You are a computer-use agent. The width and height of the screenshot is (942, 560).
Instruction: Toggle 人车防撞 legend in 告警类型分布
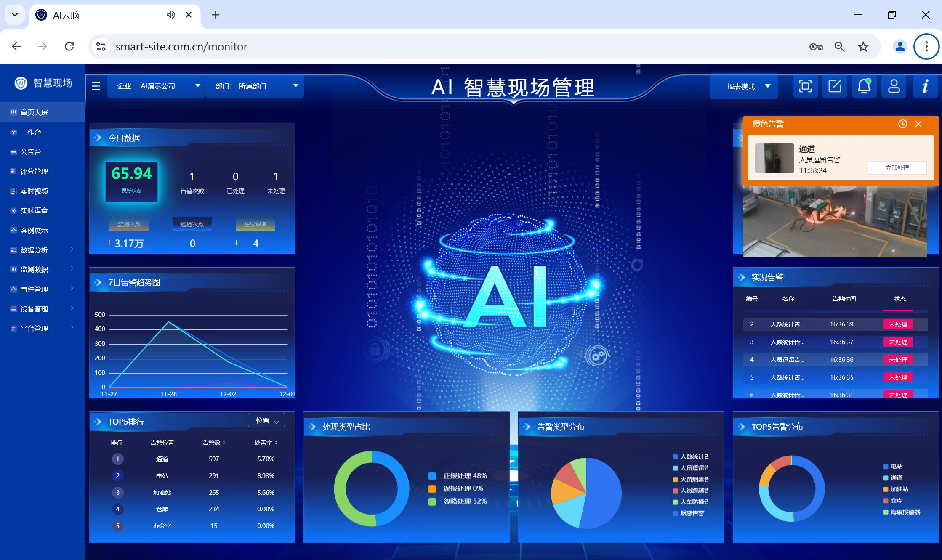click(691, 502)
